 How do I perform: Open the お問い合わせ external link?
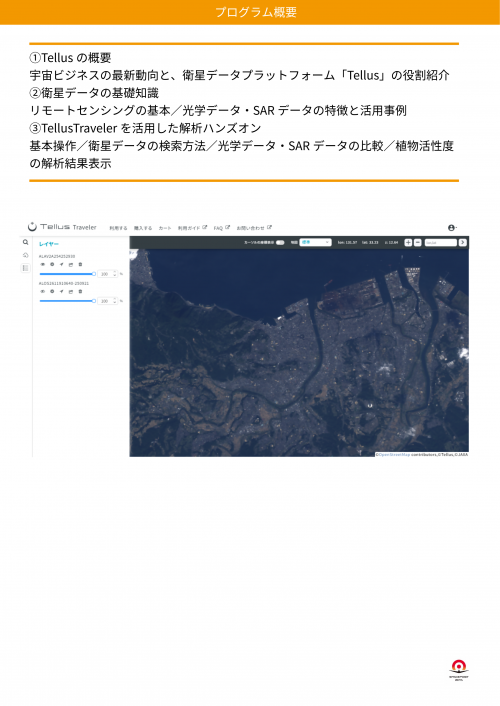(x=254, y=228)
